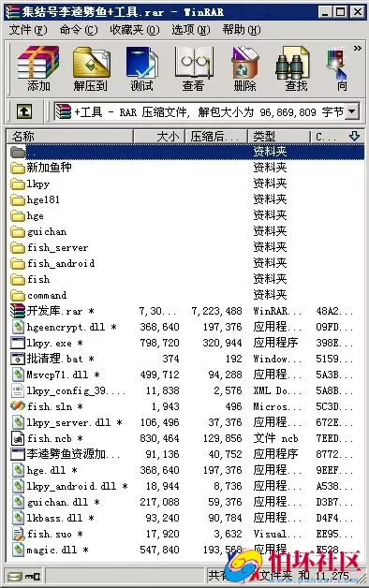
Task: Click the 7,223,488 compressed size cell
Action: click(x=216, y=311)
